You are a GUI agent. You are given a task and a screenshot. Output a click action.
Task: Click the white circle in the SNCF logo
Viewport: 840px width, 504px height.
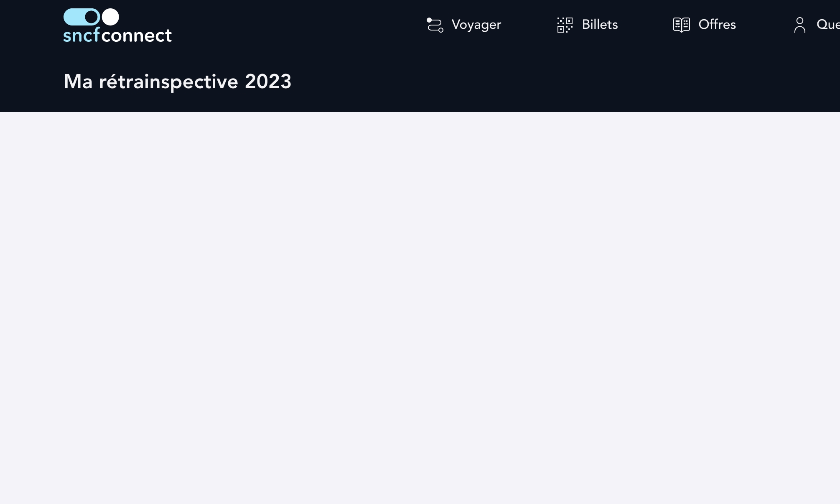[110, 17]
